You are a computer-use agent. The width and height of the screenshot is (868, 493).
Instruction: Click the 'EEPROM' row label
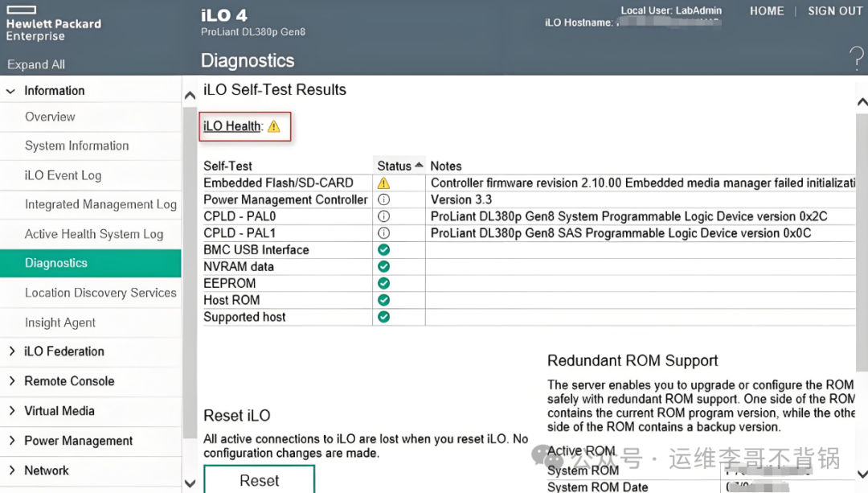point(229,283)
